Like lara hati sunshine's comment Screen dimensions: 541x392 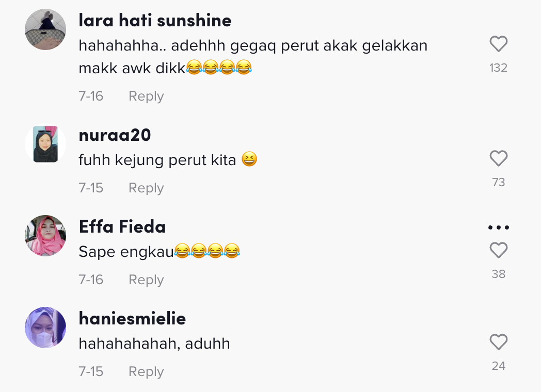pos(498,44)
